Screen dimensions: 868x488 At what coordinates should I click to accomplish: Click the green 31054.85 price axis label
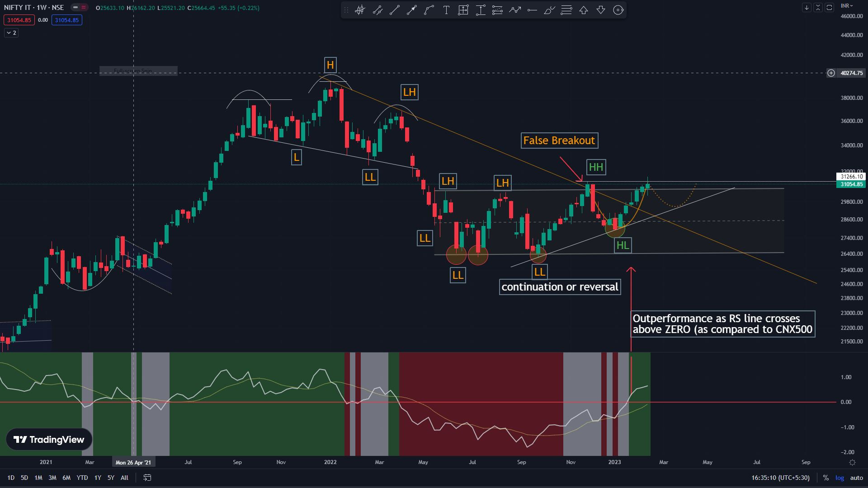coord(852,184)
